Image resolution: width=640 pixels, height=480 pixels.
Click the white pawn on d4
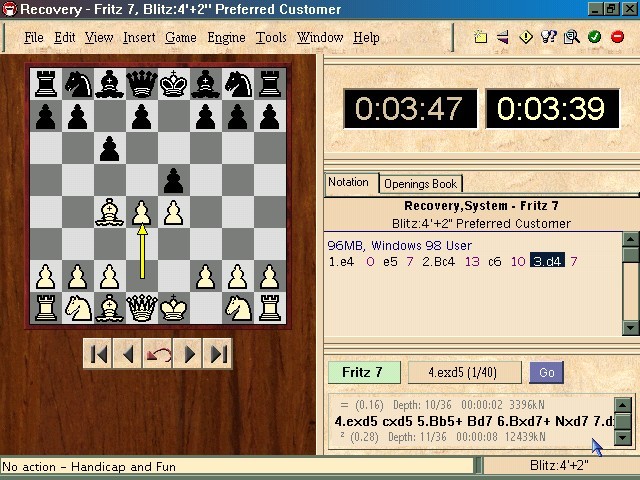click(x=142, y=212)
